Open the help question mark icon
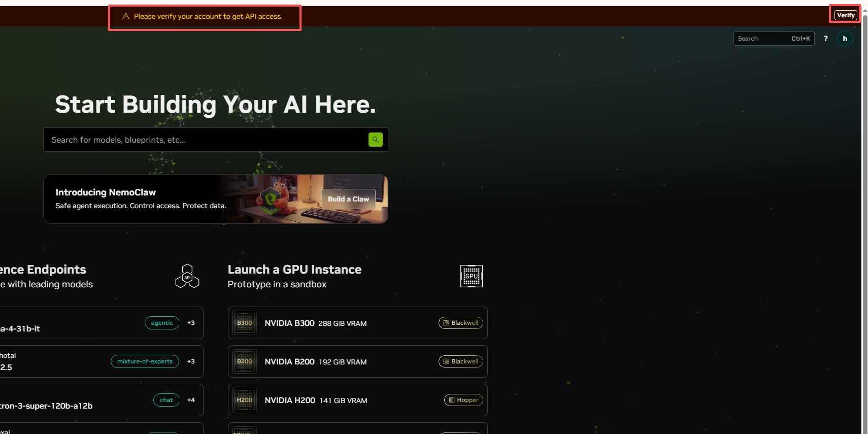This screenshot has width=868, height=434. click(826, 39)
